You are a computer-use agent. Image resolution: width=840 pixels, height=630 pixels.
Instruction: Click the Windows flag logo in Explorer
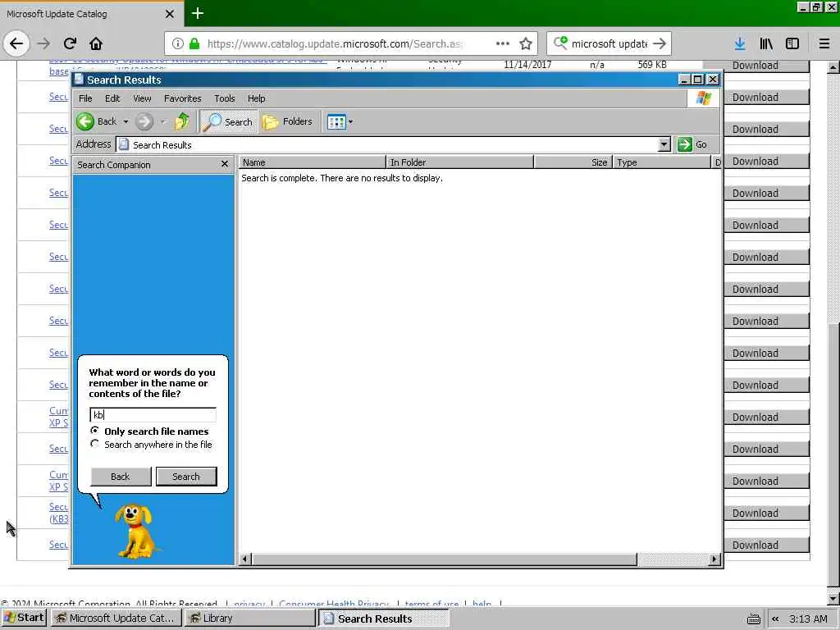click(703, 98)
